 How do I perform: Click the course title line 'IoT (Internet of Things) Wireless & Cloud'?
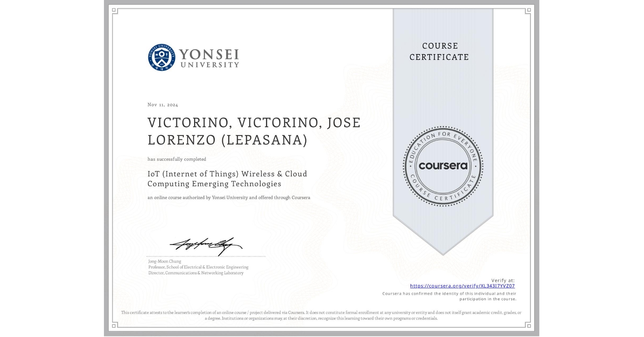pyautogui.click(x=228, y=174)
